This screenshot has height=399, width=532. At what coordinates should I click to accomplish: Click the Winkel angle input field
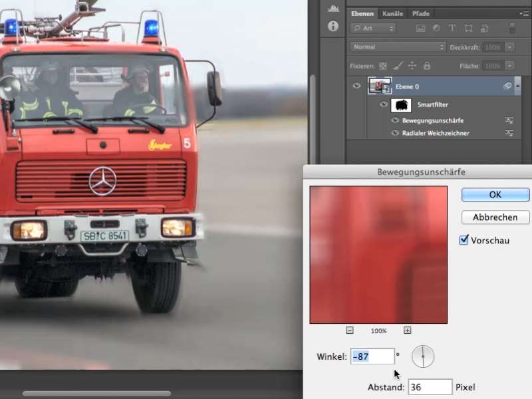372,356
